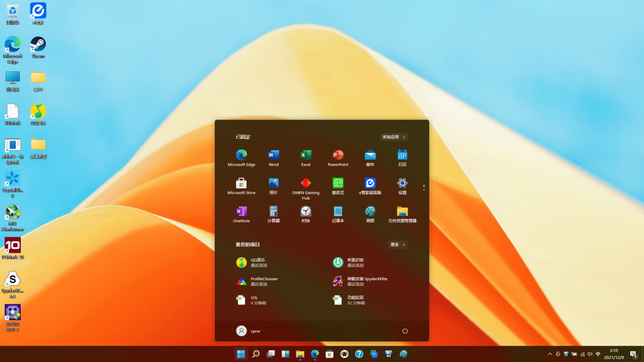Viewport: 644px width, 362px height.
Task: Expand 更多 (More) recommended items
Action: 397,245
